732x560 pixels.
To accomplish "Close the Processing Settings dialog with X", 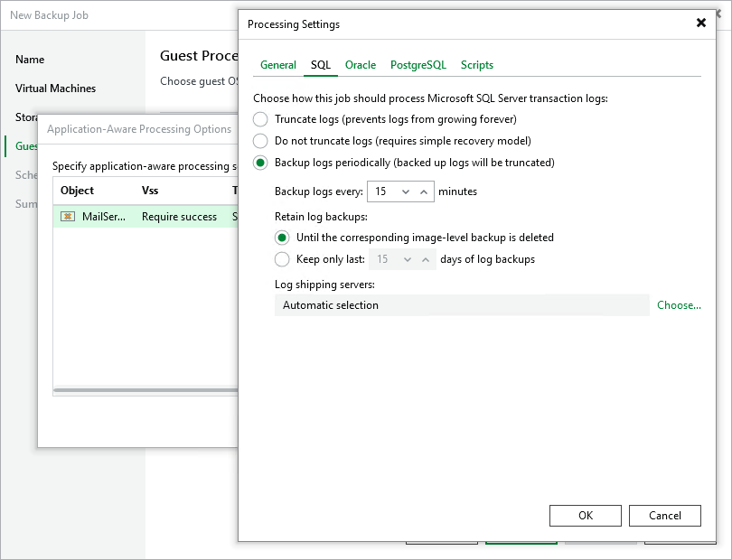I will [x=701, y=23].
